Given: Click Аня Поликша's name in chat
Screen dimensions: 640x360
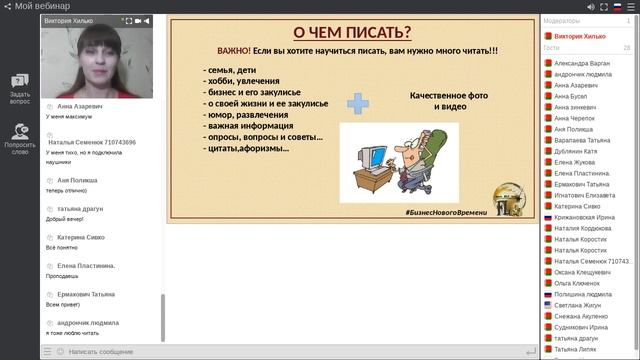Looking at the screenshot, I should (x=77, y=180).
